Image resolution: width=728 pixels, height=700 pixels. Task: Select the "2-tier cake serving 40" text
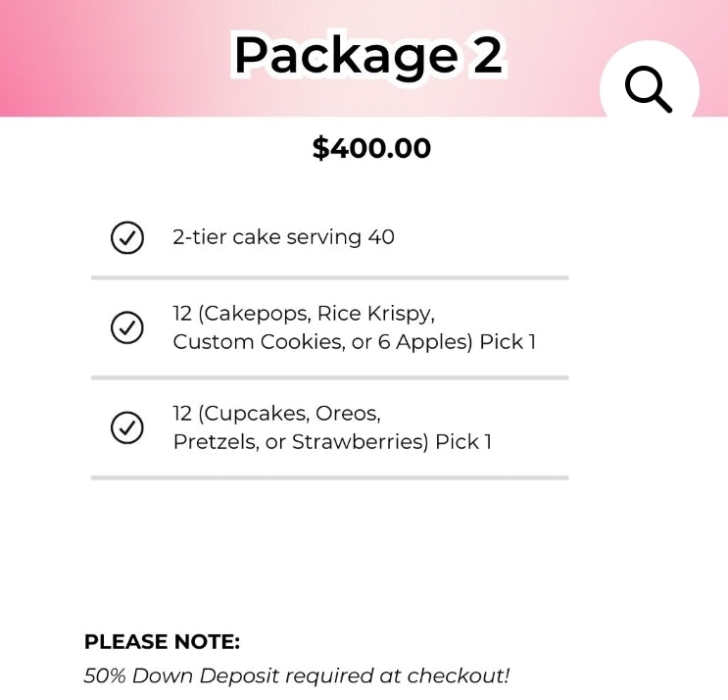coord(283,237)
